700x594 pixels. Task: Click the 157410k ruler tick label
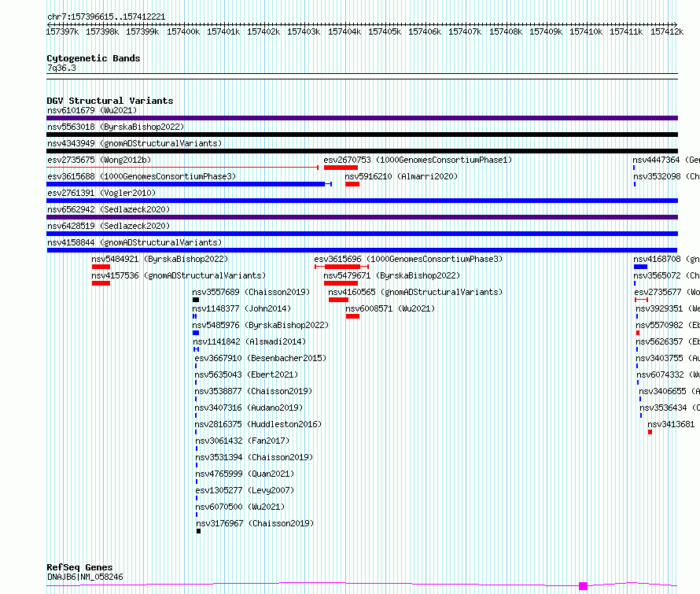pyautogui.click(x=586, y=31)
